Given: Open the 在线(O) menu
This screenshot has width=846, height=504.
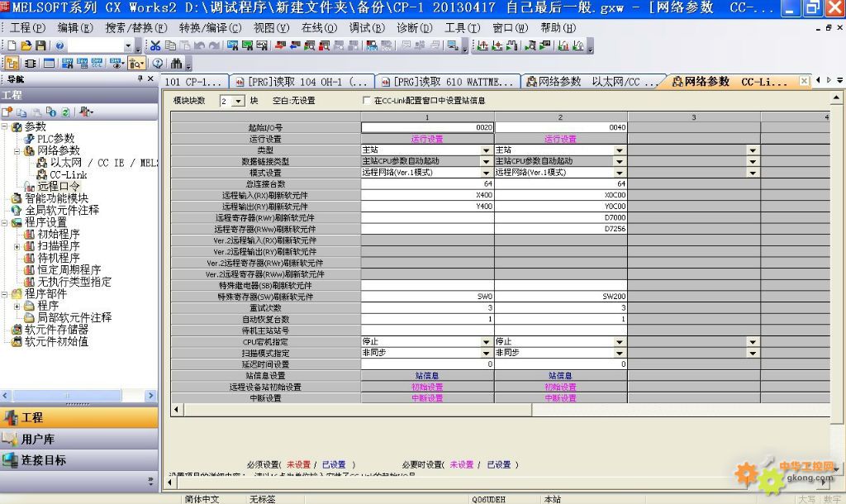Looking at the screenshot, I should [319, 27].
